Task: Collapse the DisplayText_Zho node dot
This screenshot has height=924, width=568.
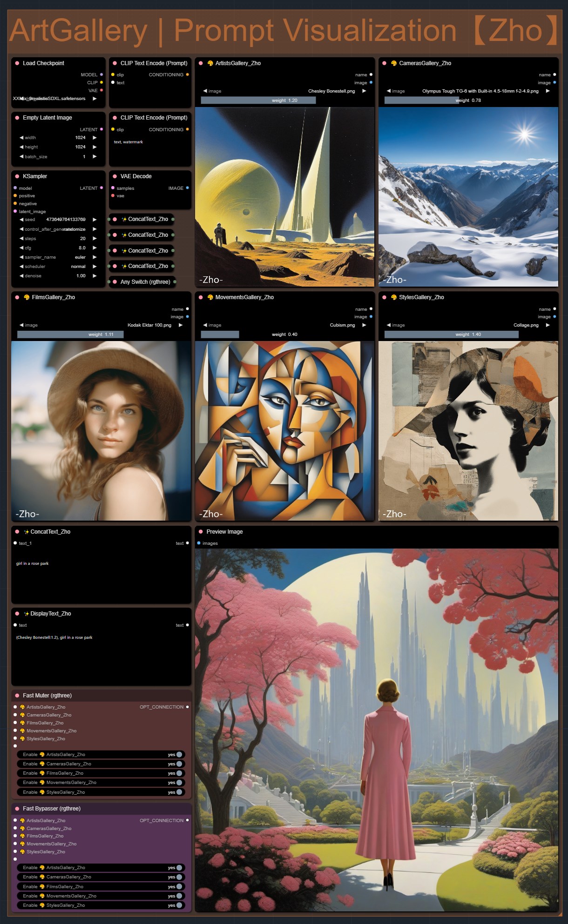Action: 17,614
